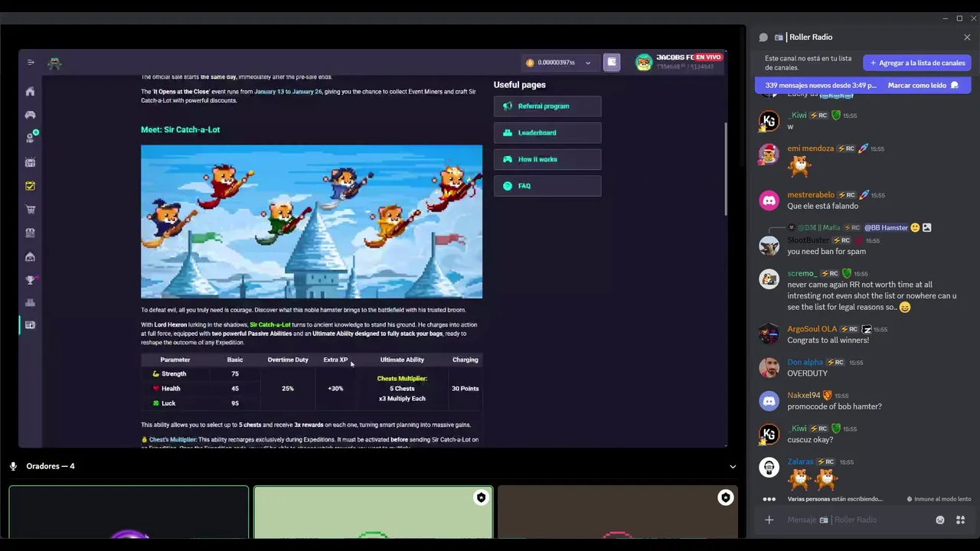This screenshot has height=551, width=980.
Task: Click the green Sir Catch-a-Lot link
Action: [270, 325]
